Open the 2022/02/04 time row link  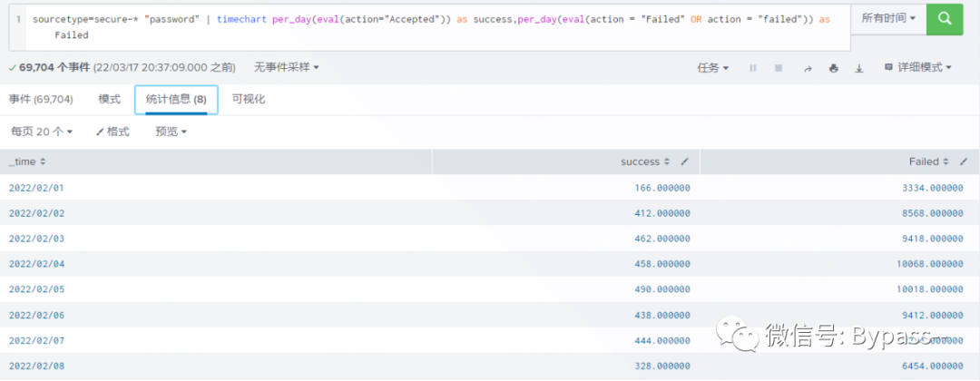click(x=36, y=264)
